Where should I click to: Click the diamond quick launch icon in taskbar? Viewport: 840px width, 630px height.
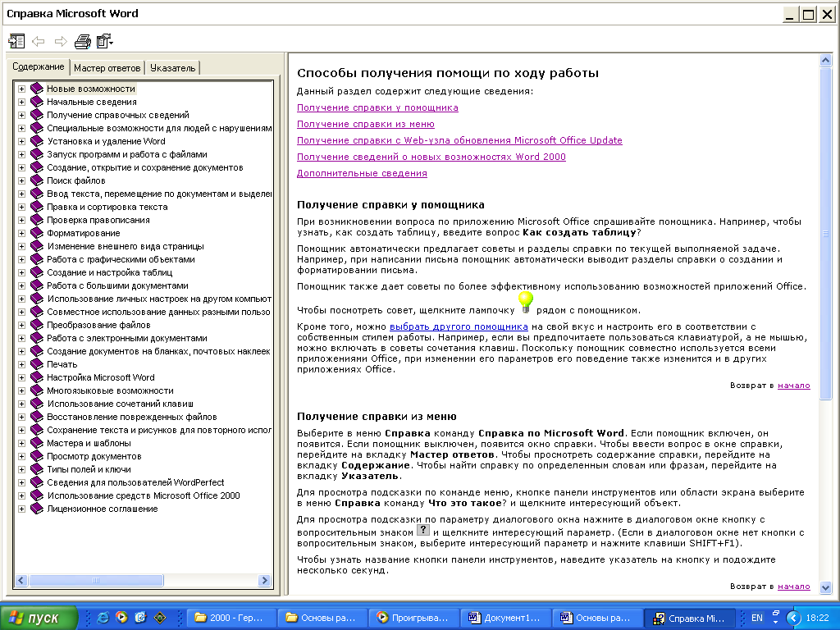[160, 618]
